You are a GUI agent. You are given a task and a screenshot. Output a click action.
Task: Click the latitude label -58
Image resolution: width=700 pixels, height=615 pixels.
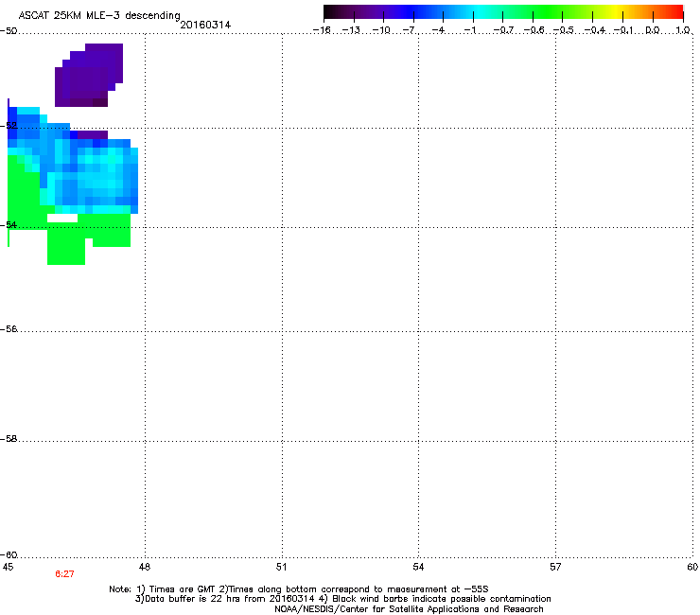(9, 439)
